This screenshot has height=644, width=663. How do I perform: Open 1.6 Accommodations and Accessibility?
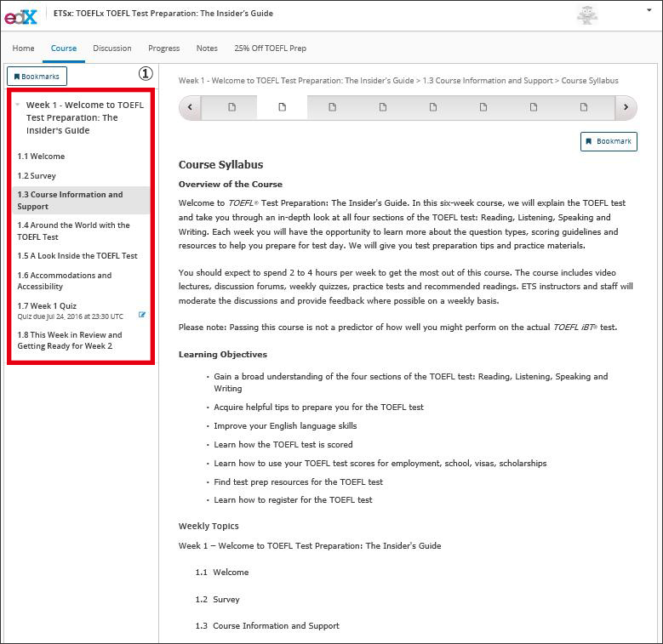coord(65,281)
